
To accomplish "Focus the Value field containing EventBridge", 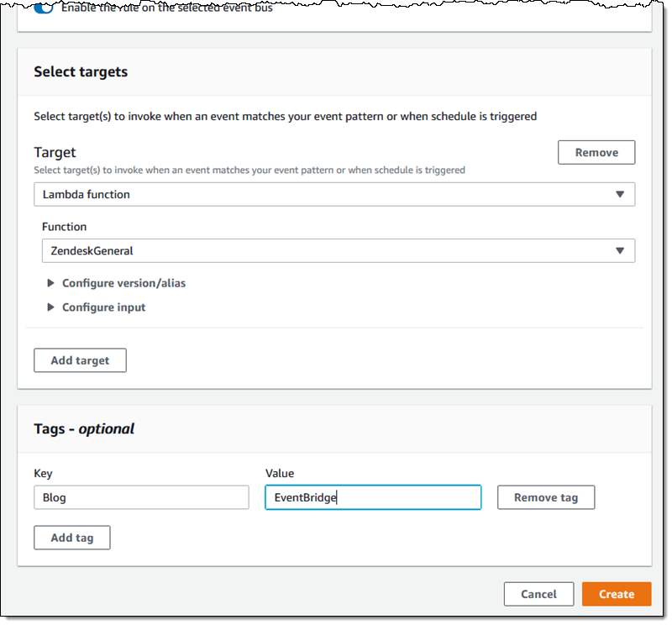I will point(373,497).
